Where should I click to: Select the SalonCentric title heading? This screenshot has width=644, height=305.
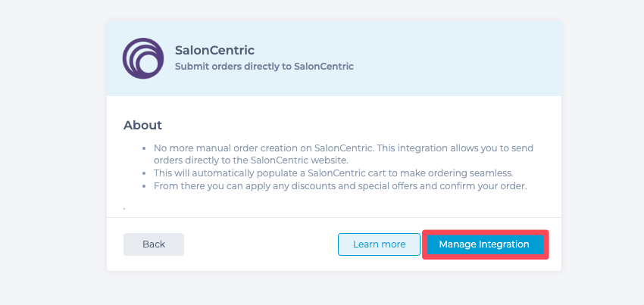coord(214,51)
